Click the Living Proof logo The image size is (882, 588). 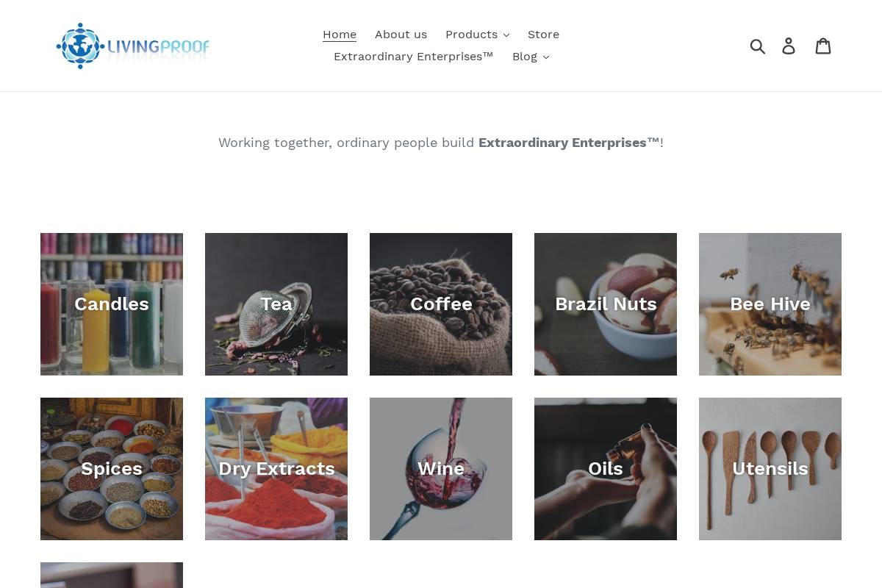click(x=133, y=46)
